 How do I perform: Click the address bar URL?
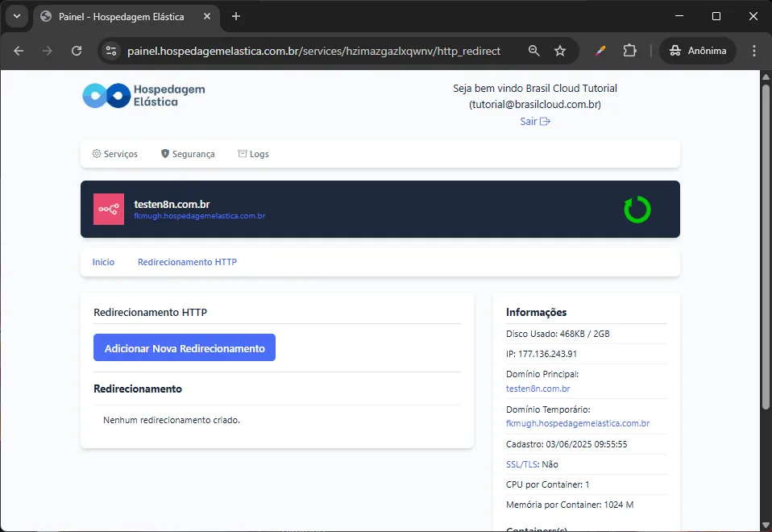pyautogui.click(x=313, y=51)
